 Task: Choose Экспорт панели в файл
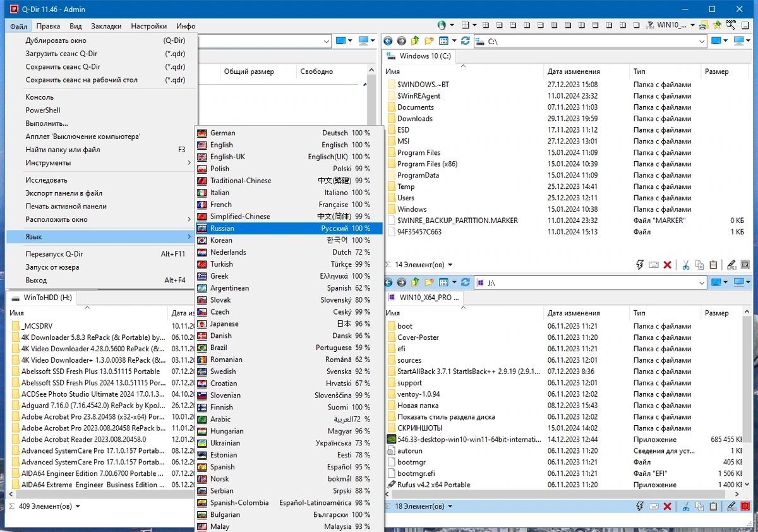pyautogui.click(x=102, y=193)
